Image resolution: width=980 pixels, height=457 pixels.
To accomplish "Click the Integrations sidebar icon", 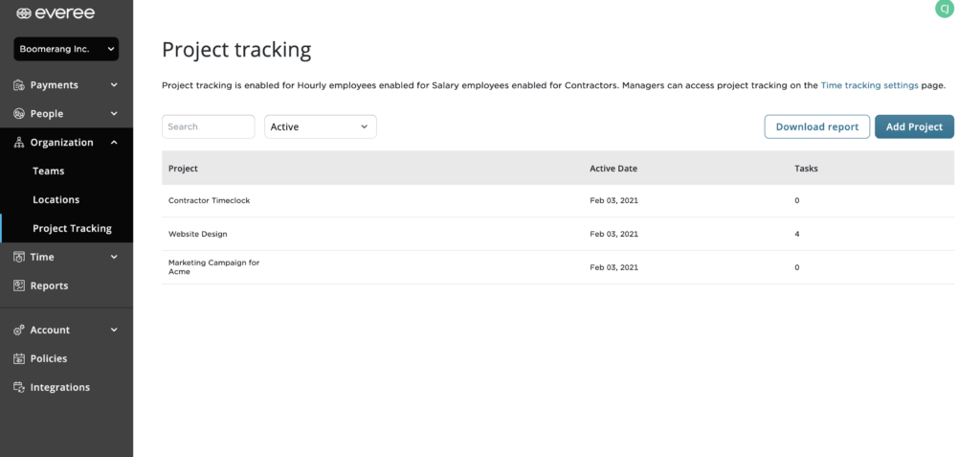I will click(x=19, y=387).
